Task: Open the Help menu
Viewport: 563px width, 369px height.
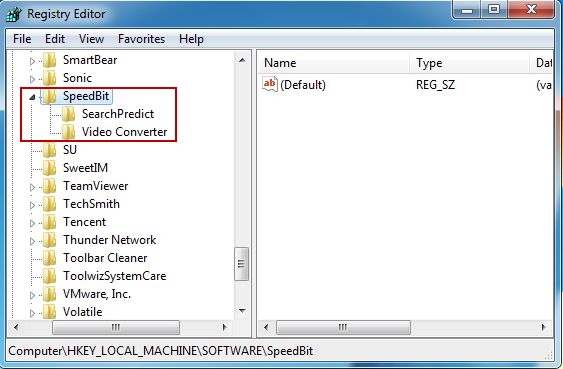Action: click(x=191, y=39)
